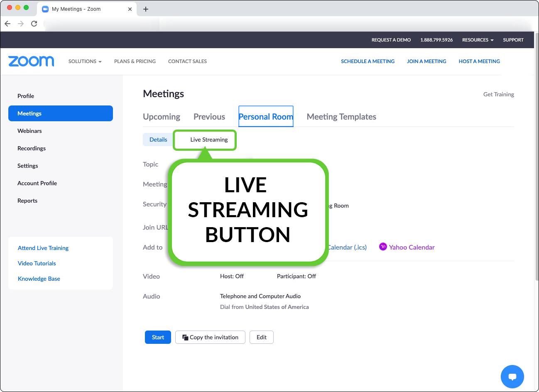
Task: Open Profile in the sidebar
Action: [26, 96]
